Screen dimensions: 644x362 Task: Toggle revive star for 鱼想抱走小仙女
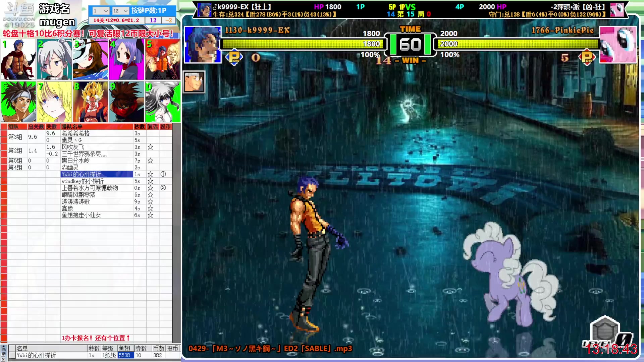click(x=150, y=215)
